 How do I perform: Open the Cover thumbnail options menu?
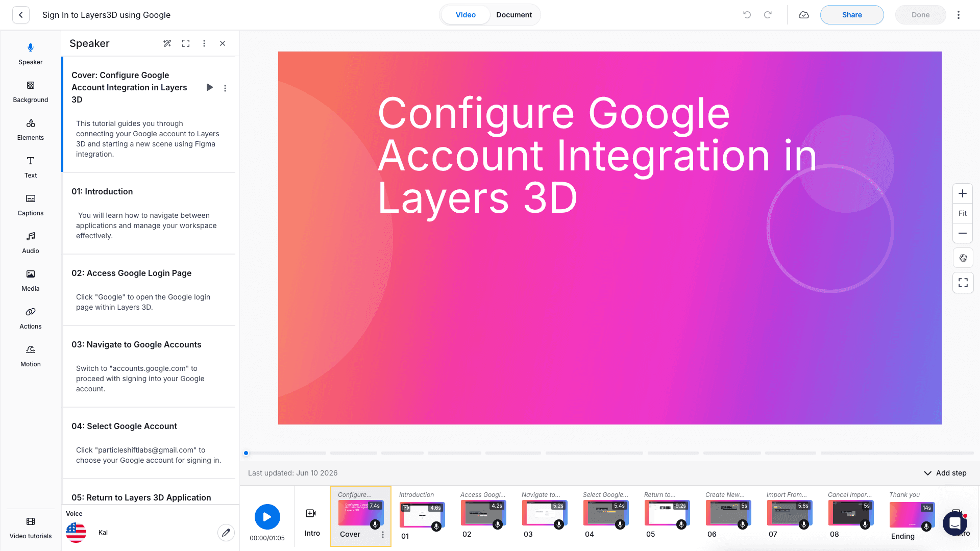[383, 535]
